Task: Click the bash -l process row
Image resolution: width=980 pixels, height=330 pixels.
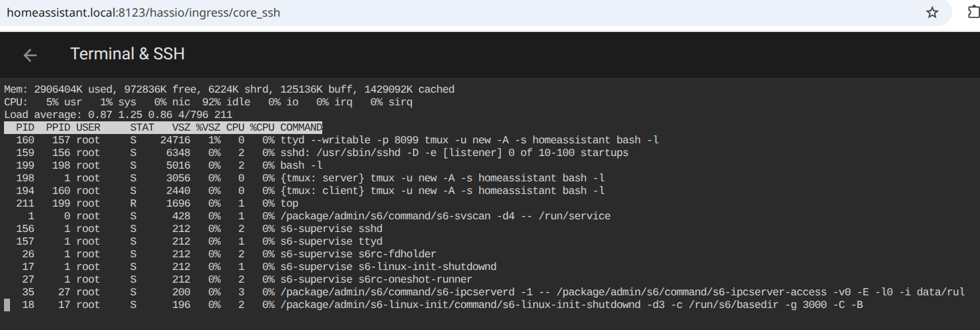Action: [164, 165]
